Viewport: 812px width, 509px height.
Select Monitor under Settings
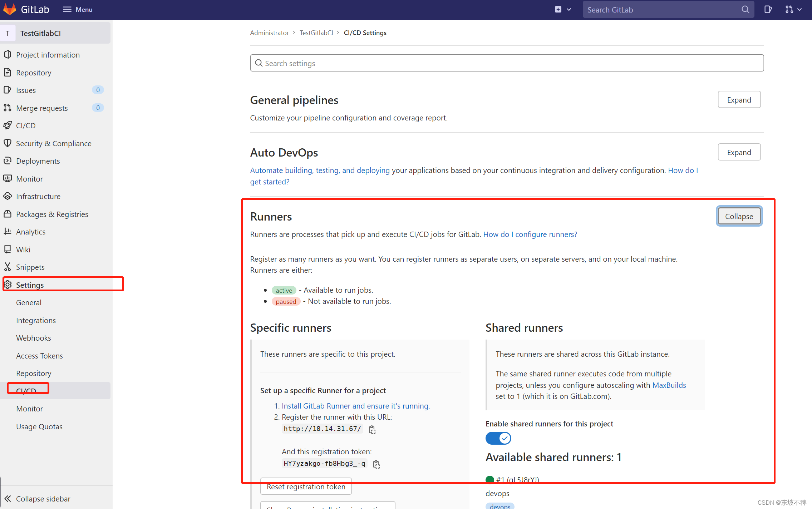pos(29,409)
